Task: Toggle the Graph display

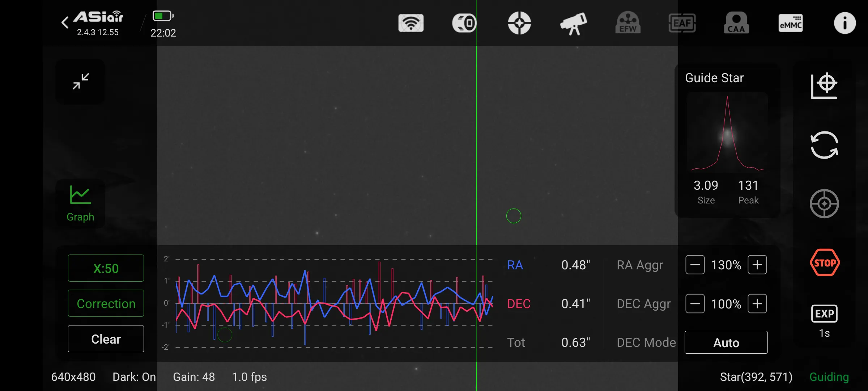Action: [80, 203]
